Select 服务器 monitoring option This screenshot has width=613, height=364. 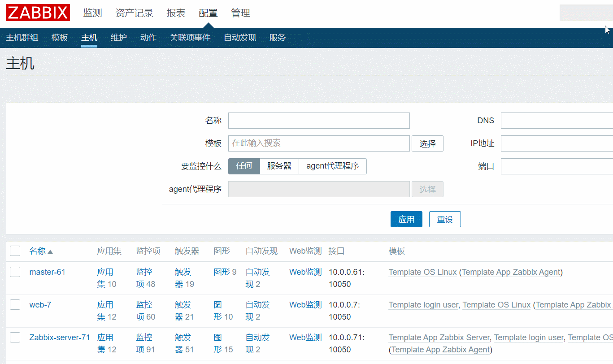pos(279,166)
